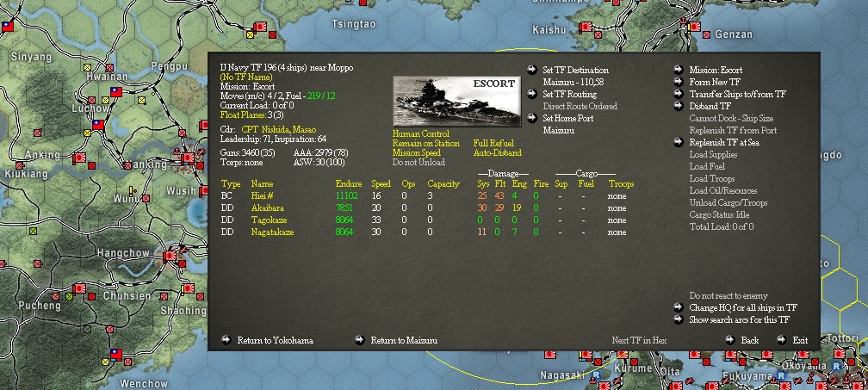The width and height of the screenshot is (868, 390).
Task: Toggle Full Refuel setting
Action: (493, 143)
